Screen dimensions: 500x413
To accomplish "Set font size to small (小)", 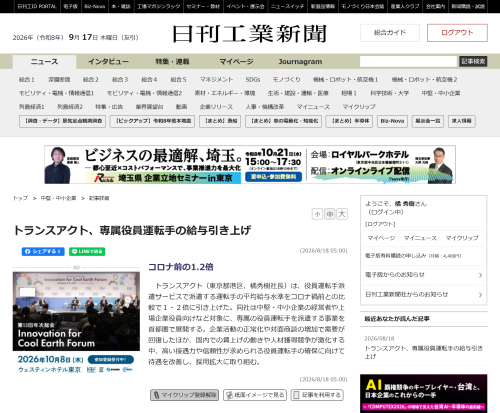I will (x=317, y=214).
